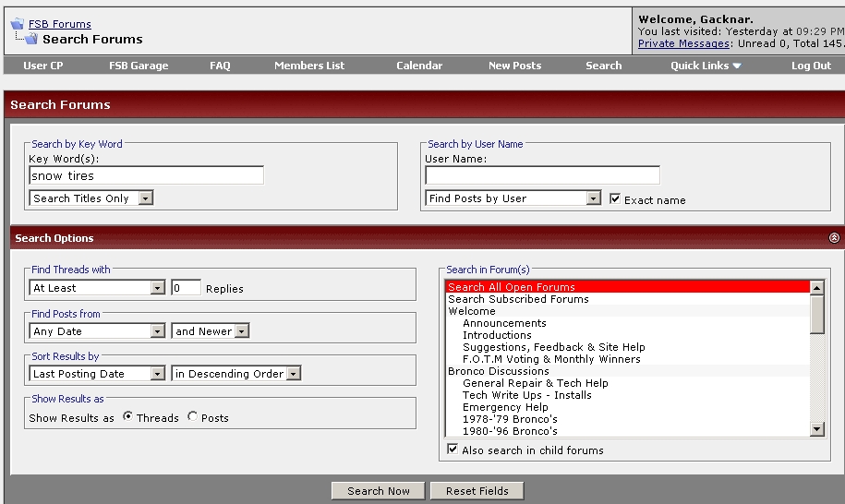The height and width of the screenshot is (504, 845).
Task: Select the Threads radio button
Action: [x=127, y=416]
